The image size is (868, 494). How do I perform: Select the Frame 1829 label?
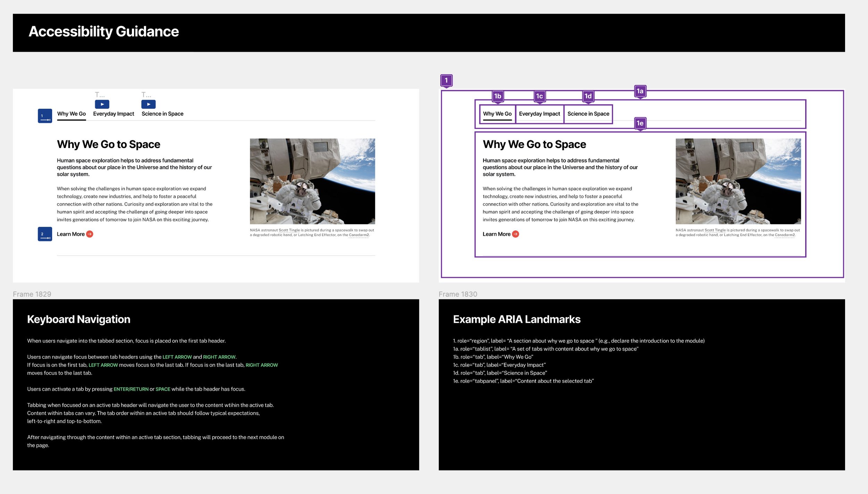(x=32, y=294)
